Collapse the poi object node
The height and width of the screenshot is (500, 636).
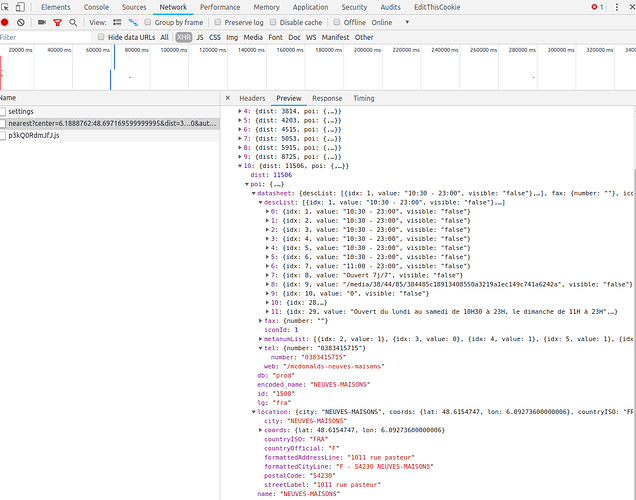pyautogui.click(x=247, y=184)
